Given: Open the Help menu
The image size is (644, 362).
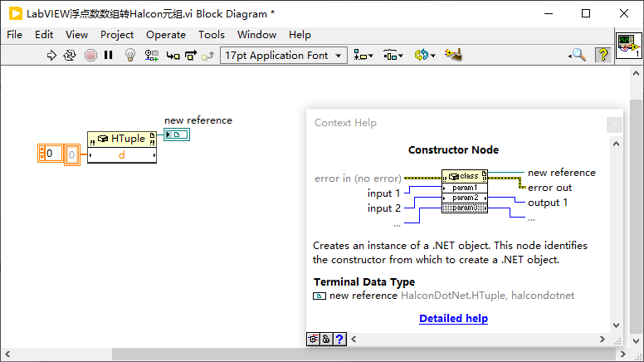Looking at the screenshot, I should click(x=300, y=35).
